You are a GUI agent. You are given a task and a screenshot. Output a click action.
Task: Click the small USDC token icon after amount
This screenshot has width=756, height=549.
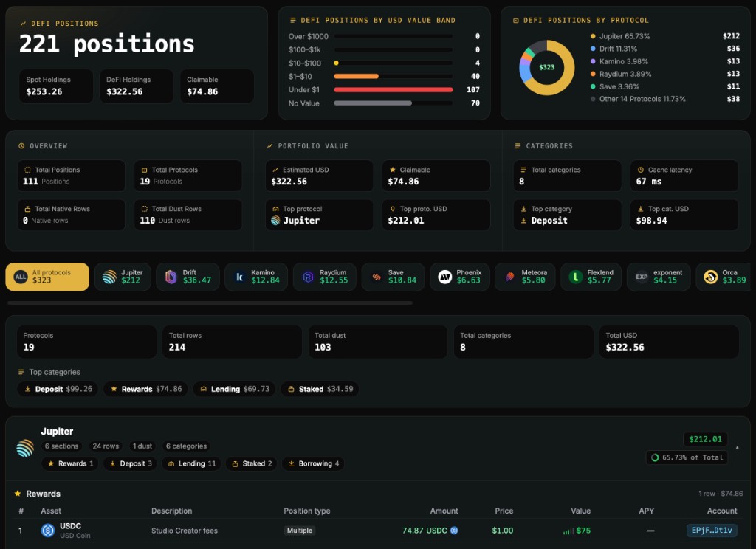[454, 531]
